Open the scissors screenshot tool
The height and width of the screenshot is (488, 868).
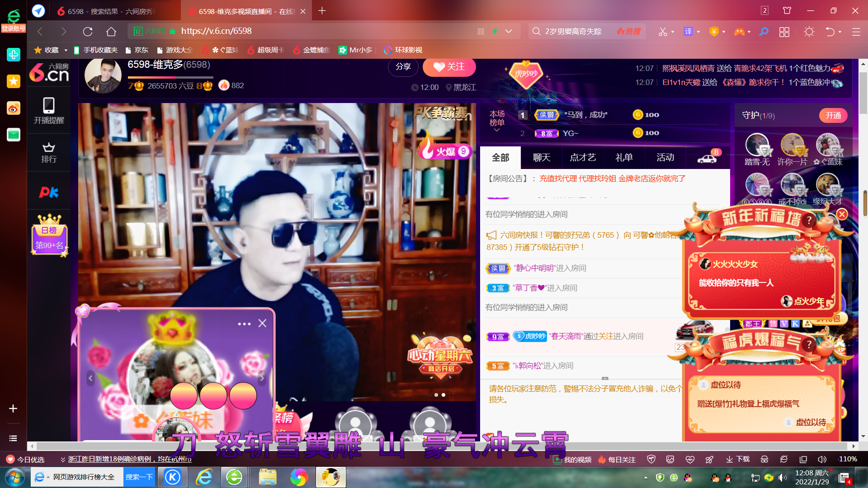[x=663, y=32]
